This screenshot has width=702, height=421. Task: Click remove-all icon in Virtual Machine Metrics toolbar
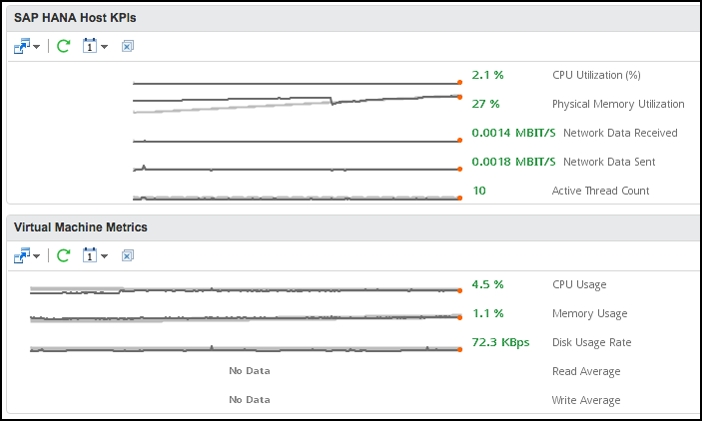click(128, 256)
